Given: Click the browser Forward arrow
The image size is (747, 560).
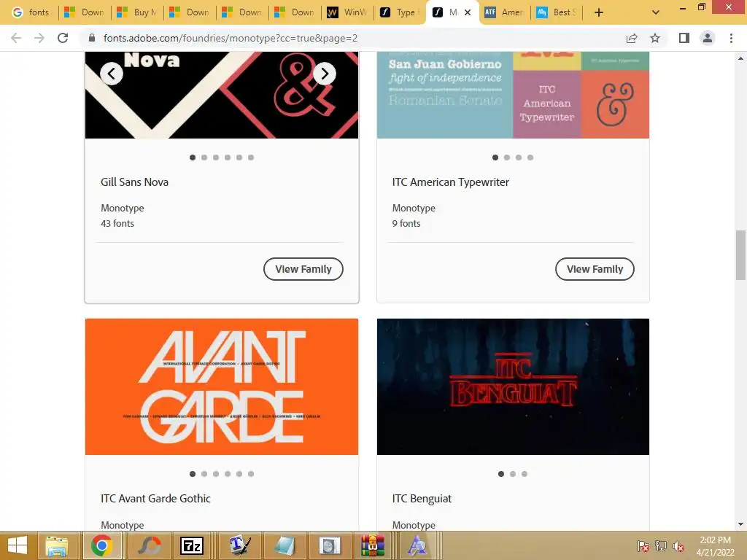Looking at the screenshot, I should click(39, 38).
